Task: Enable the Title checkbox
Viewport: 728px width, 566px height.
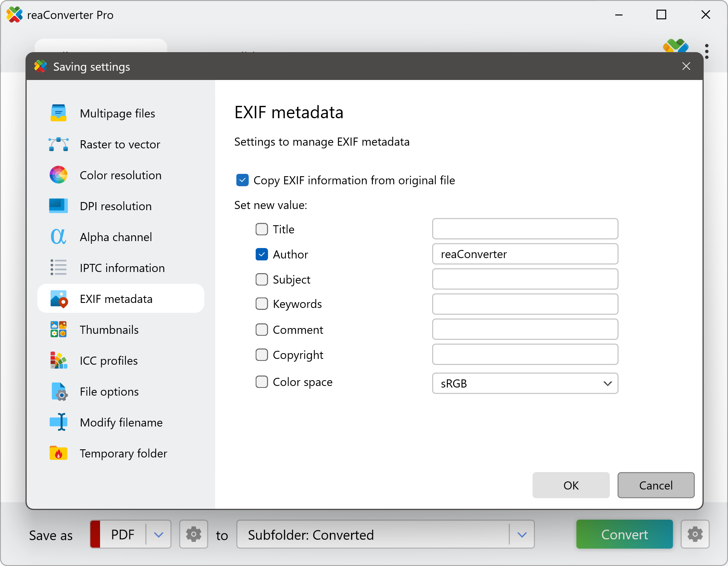Action: [x=262, y=229]
